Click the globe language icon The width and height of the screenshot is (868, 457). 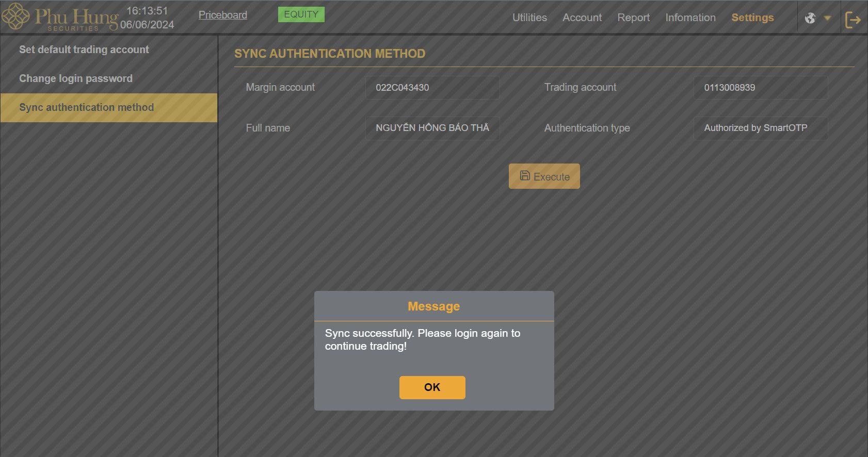tap(810, 18)
